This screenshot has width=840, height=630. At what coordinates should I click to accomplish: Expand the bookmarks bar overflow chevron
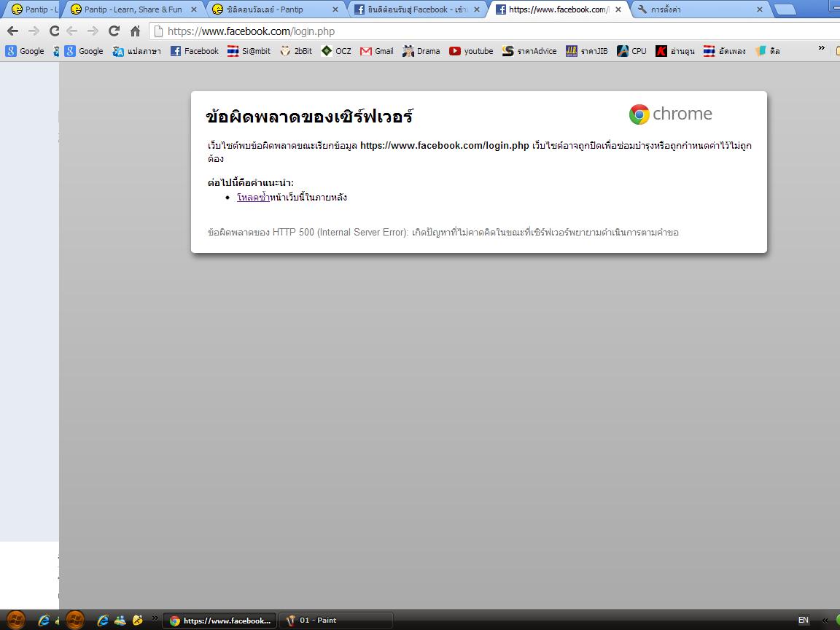point(821,48)
